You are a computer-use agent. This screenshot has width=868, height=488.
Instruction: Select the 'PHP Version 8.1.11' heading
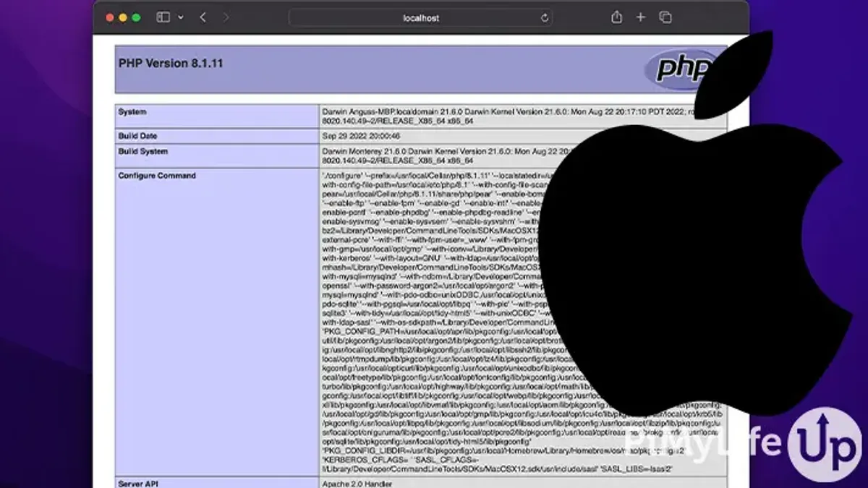[x=171, y=64]
